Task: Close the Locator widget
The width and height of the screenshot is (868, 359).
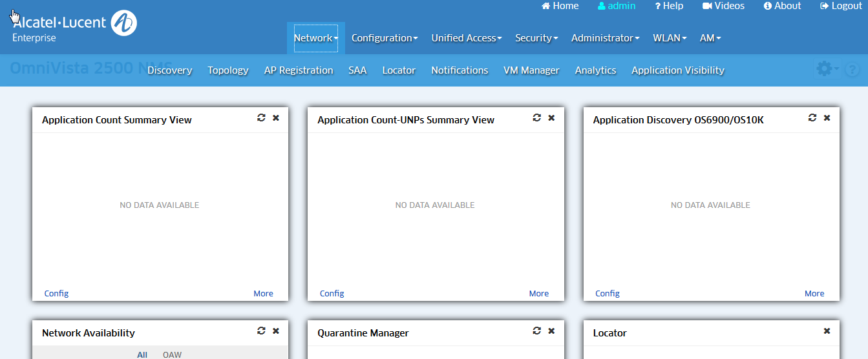Action: (x=827, y=331)
